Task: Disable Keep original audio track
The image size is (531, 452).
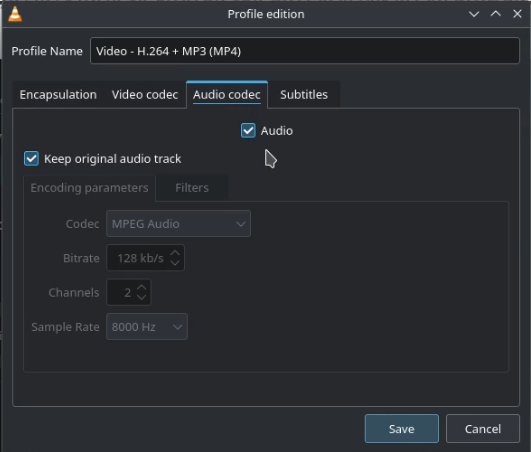Action: coord(31,158)
